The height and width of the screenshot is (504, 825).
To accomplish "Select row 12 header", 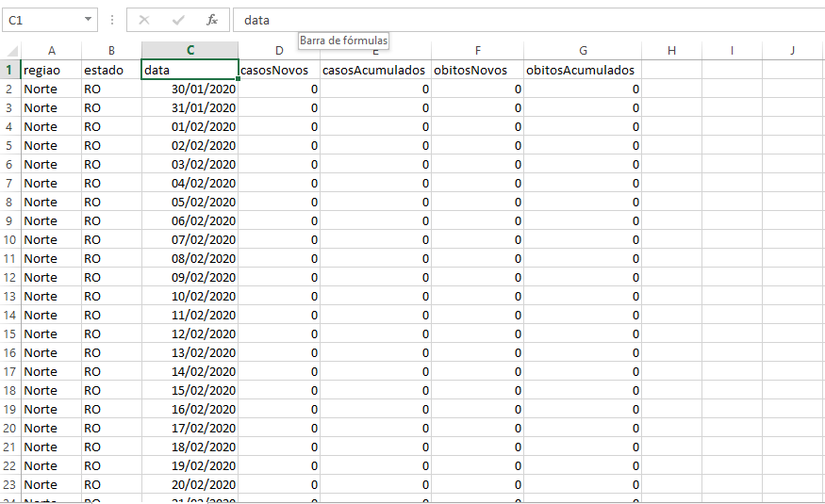I will (9, 277).
